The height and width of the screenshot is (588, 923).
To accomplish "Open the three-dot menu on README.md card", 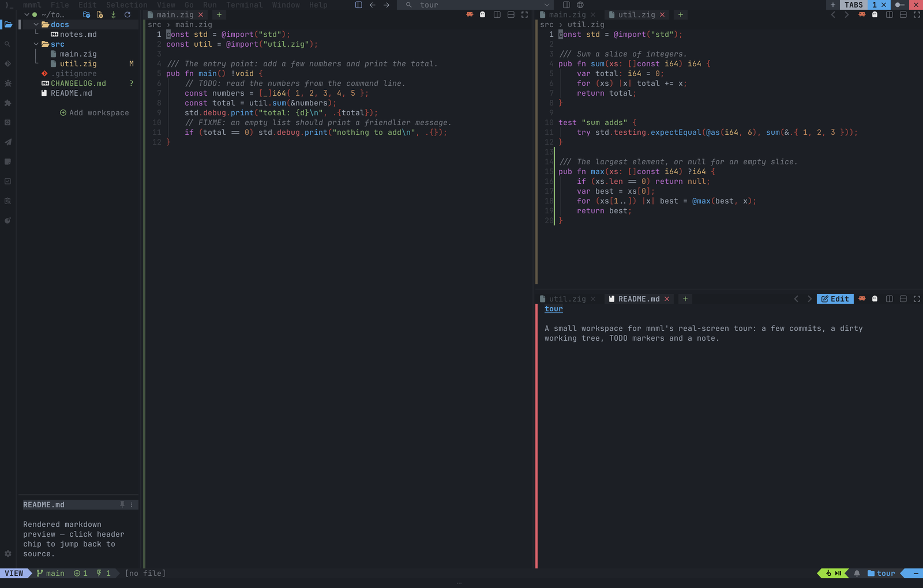I will point(132,505).
